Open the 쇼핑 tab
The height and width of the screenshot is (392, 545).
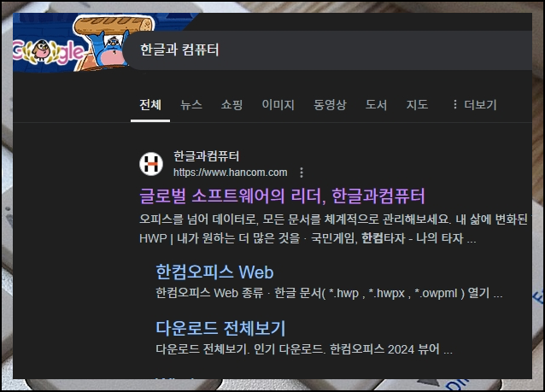[231, 104]
